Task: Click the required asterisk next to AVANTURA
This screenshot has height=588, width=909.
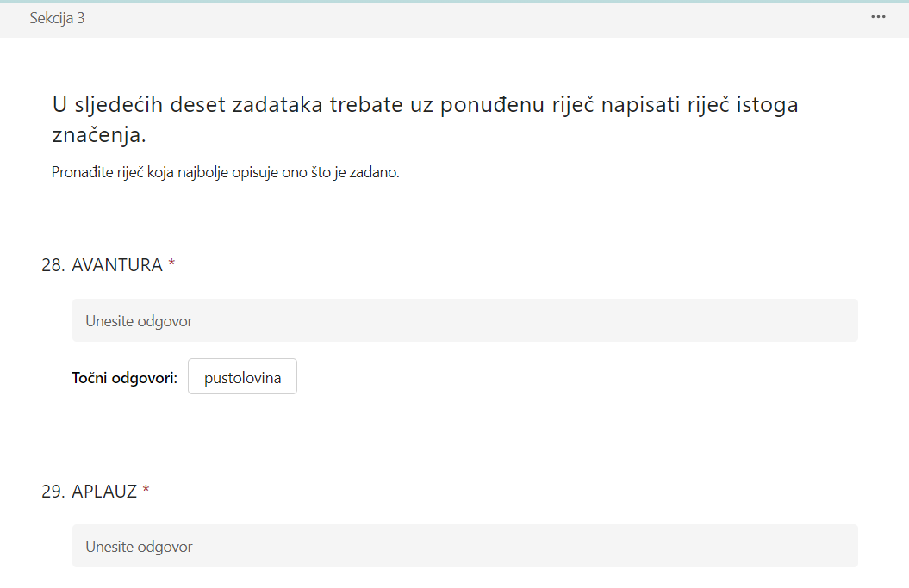Action: pyautogui.click(x=171, y=266)
